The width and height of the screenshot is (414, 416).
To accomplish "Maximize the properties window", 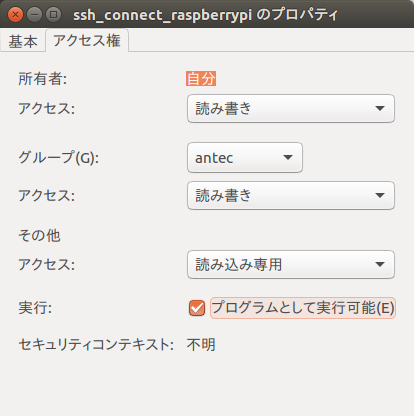I will tap(53, 15).
